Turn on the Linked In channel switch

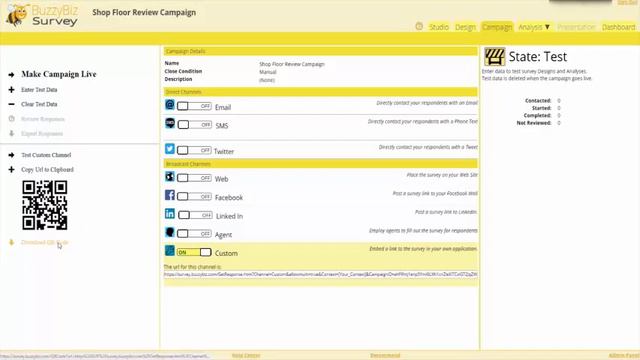[195, 215]
